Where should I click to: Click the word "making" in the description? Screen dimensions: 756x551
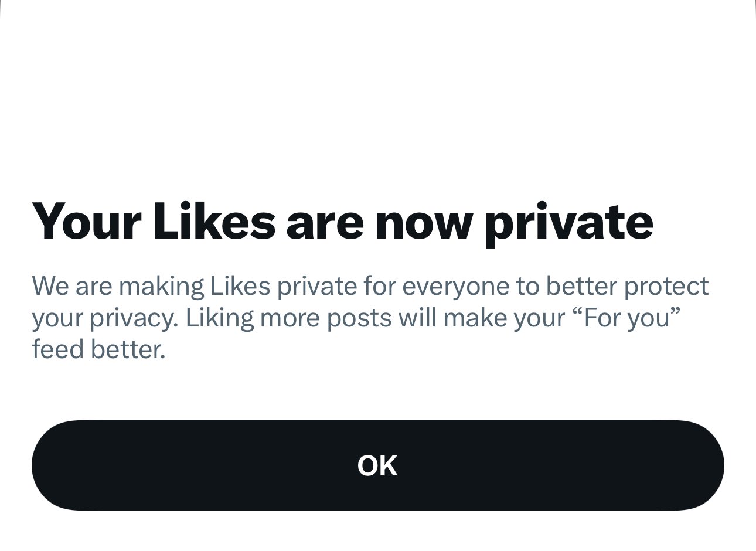point(161,287)
